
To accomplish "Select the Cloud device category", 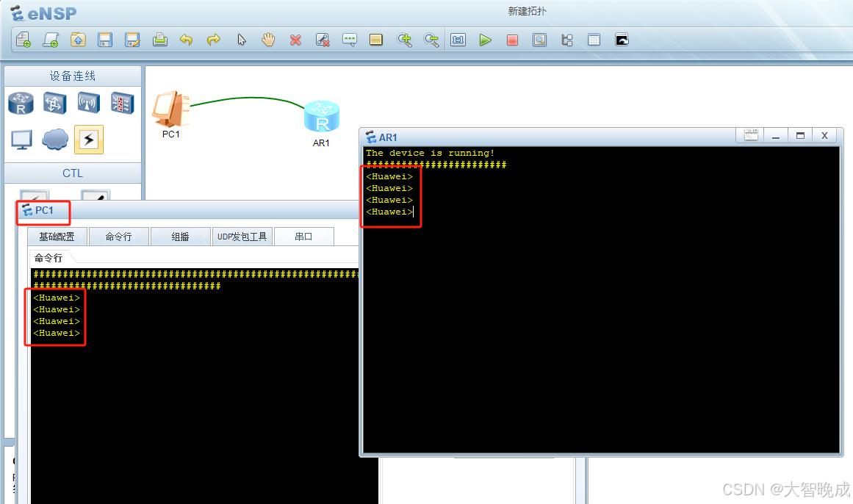I will pos(55,140).
